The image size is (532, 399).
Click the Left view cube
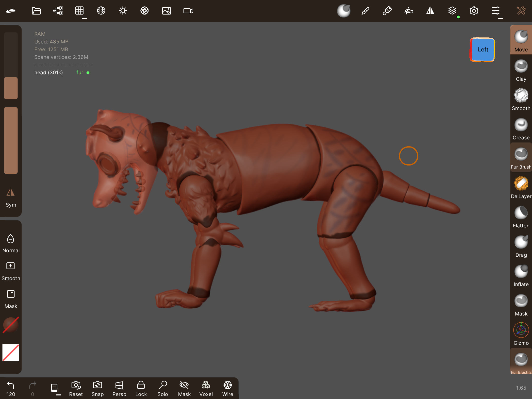(482, 50)
